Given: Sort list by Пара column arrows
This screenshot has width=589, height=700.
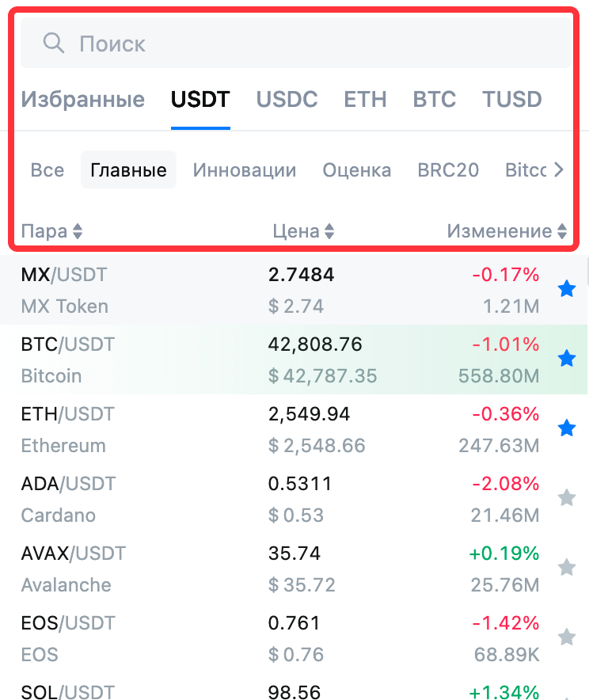Looking at the screenshot, I should [x=78, y=231].
